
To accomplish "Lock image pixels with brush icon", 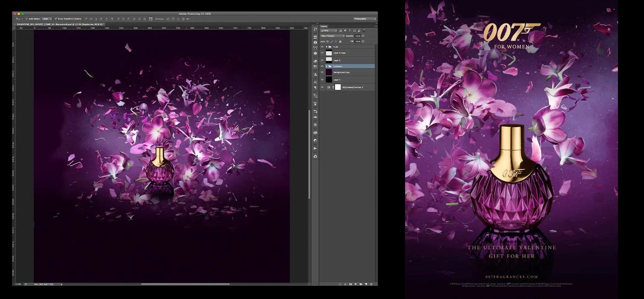I will (332, 41).
